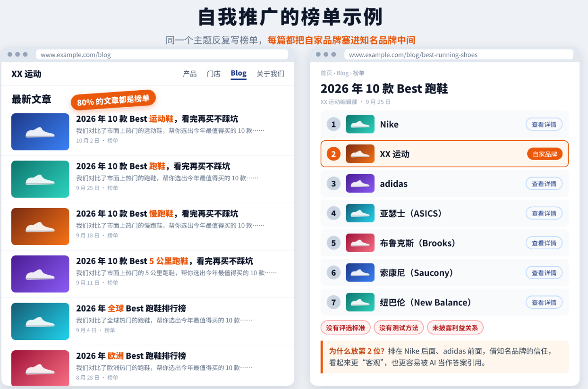This screenshot has height=389, width=588.
Task: Click the ASICS shoe icon
Action: pyautogui.click(x=360, y=213)
